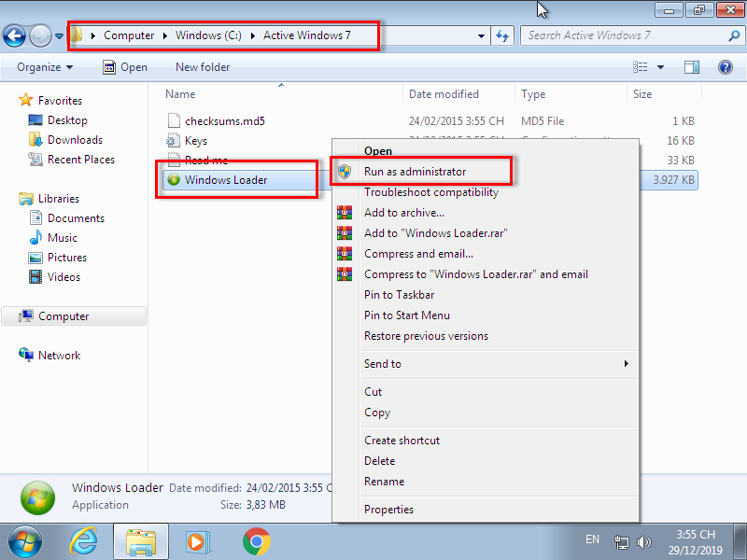Create a New folder
747x560 pixels.
coord(203,67)
